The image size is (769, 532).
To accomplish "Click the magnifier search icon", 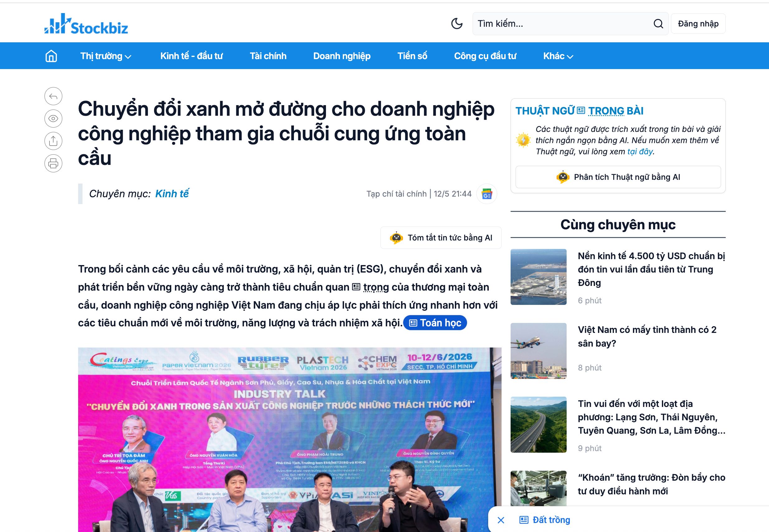I will tap(658, 24).
